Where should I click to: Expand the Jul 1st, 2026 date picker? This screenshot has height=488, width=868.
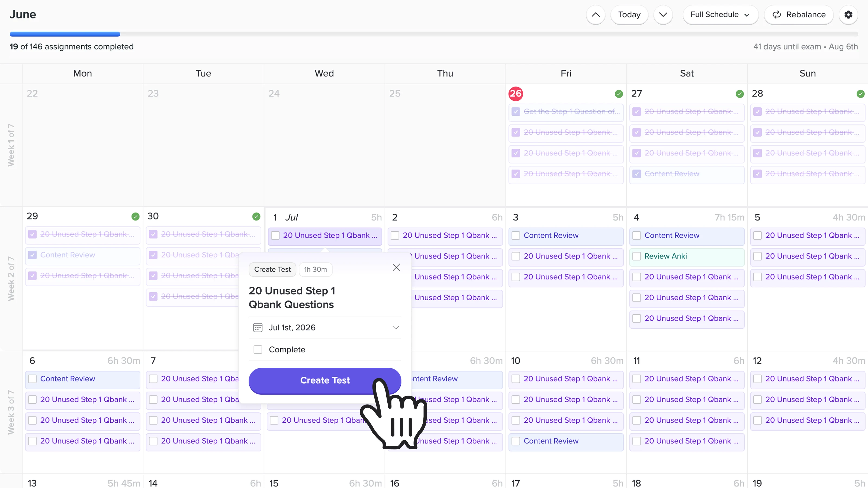(396, 327)
